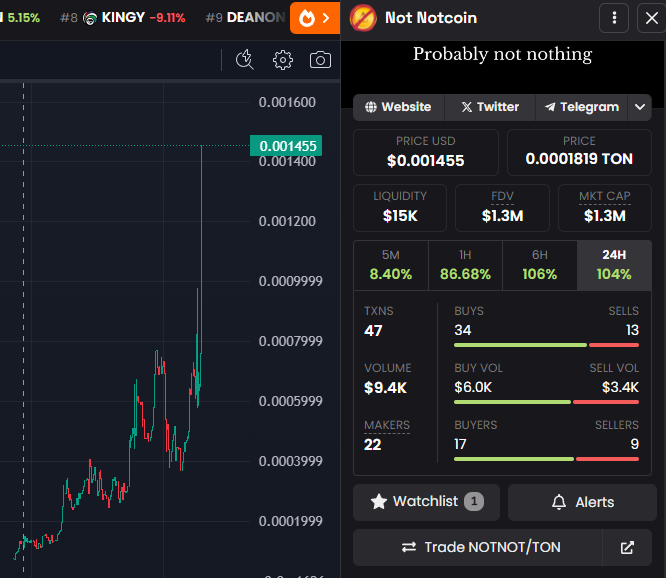Viewport: 666px width, 578px height.
Task: Open the trending fire icon button
Action: (315, 18)
